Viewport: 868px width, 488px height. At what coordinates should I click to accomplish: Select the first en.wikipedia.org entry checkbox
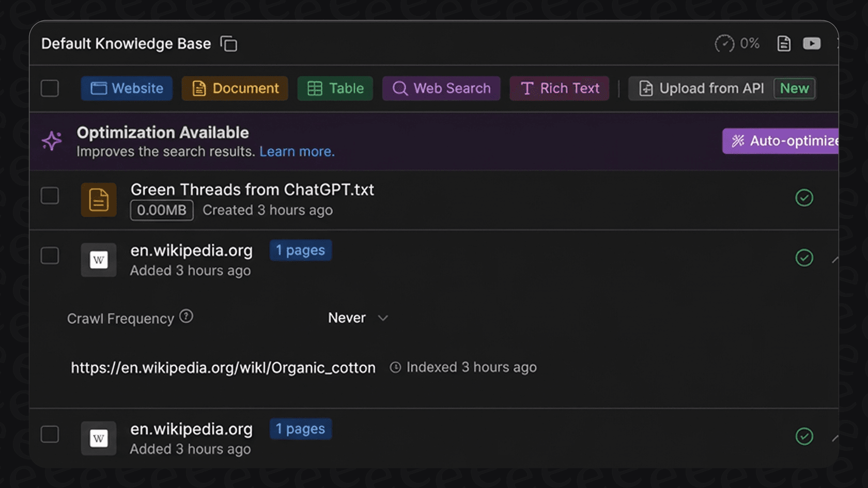[x=50, y=256]
